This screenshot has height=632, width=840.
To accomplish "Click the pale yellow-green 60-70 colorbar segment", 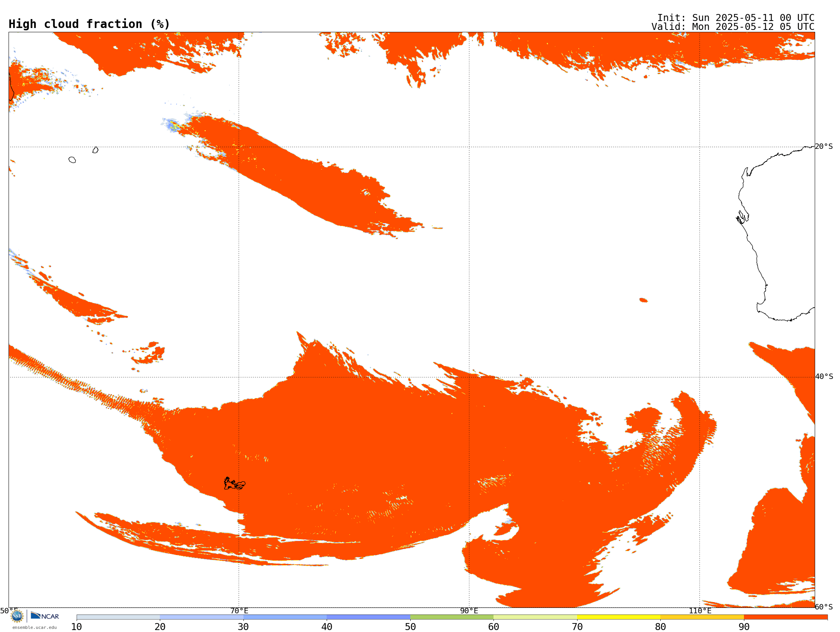I will click(535, 617).
